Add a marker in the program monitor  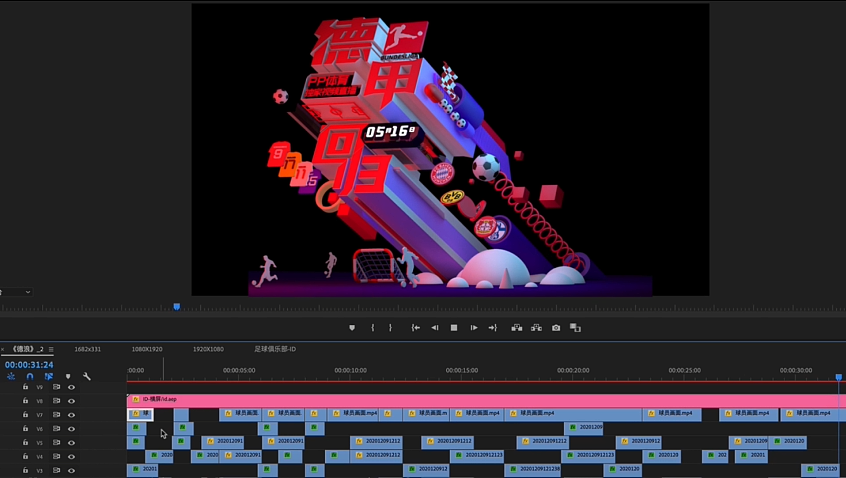pos(352,327)
